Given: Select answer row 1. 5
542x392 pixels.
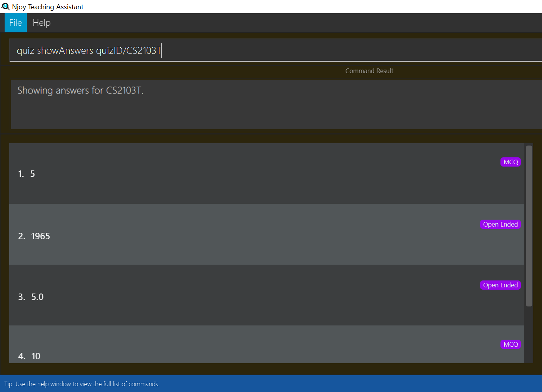Looking at the screenshot, I should click(x=267, y=173).
